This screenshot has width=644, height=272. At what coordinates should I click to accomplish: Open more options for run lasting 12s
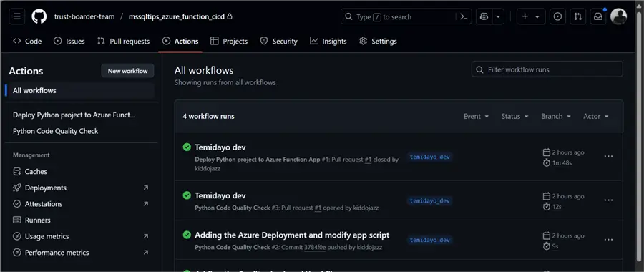click(608, 200)
